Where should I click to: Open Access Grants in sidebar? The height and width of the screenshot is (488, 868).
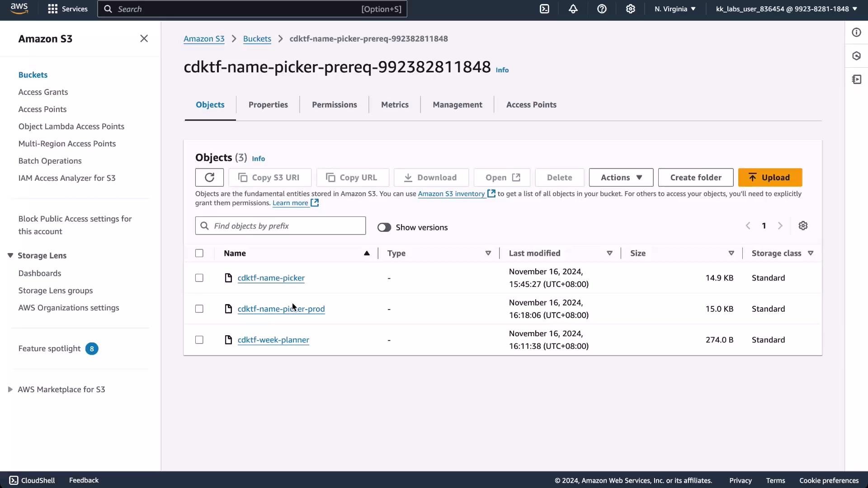[x=43, y=92]
